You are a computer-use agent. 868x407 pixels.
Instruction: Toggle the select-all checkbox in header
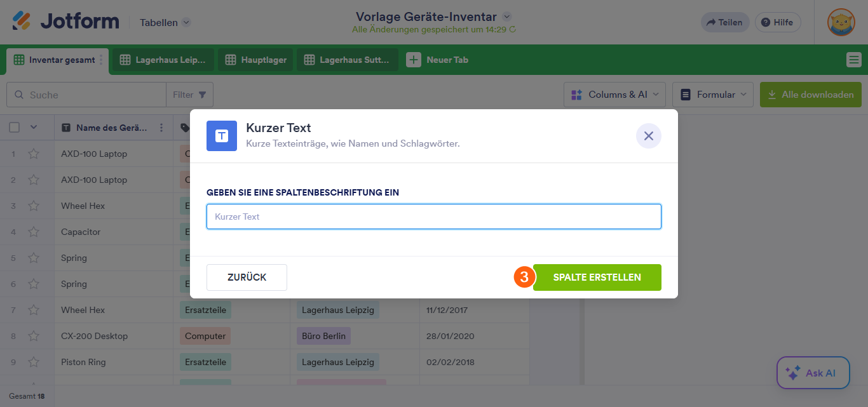pyautogui.click(x=14, y=127)
